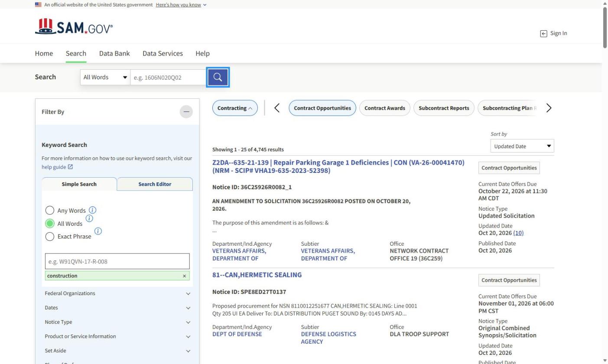
Task: Expand the Notice Type filter
Action: pyautogui.click(x=117, y=322)
